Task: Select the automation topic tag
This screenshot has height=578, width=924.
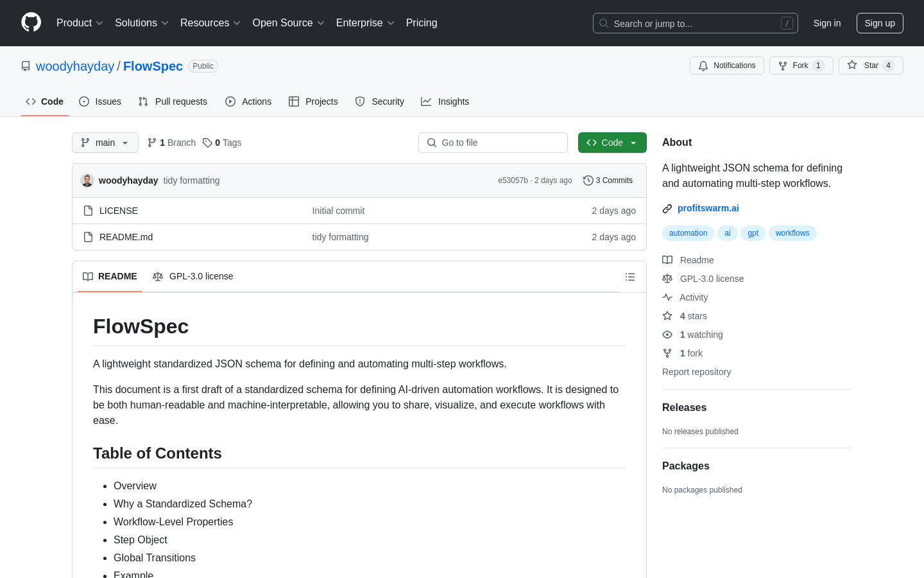Action: click(688, 233)
